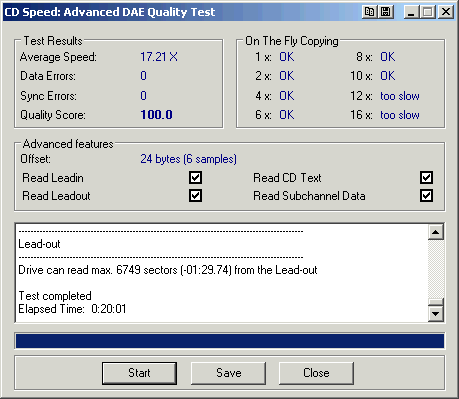Click the Sync Errors value 0

point(143,96)
